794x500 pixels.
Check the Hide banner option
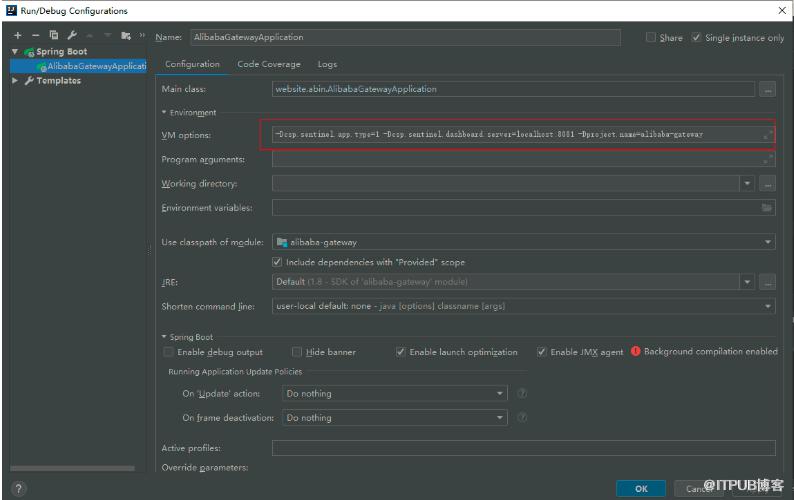point(297,352)
